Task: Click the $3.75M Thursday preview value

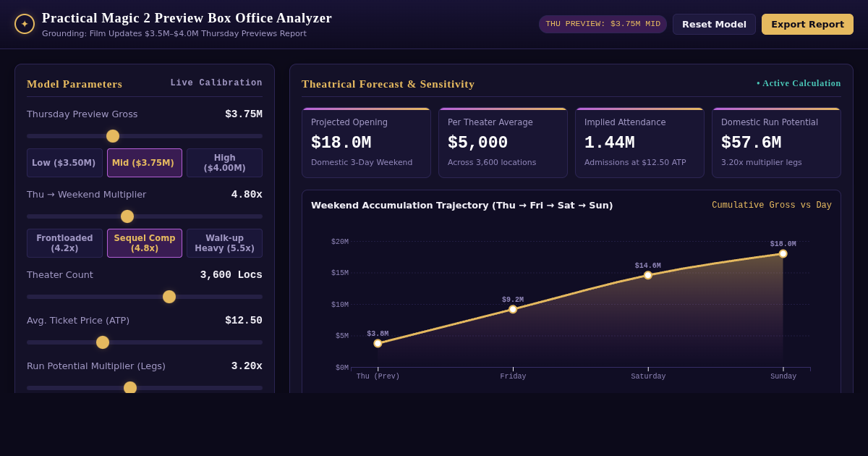Action: pos(244,114)
